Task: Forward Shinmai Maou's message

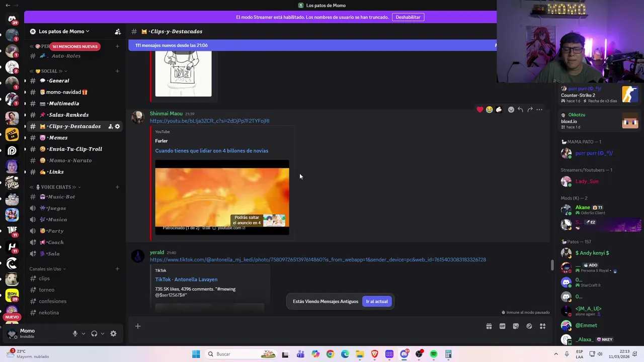Action: click(x=530, y=110)
